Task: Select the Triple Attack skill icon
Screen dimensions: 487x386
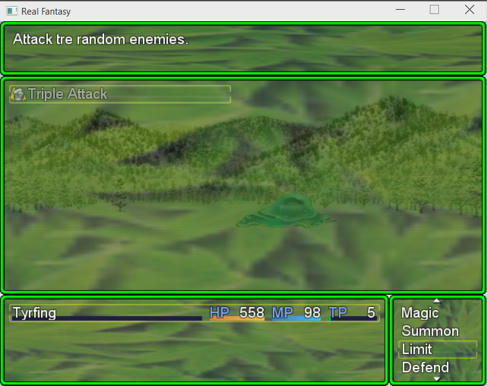Action: click(18, 94)
